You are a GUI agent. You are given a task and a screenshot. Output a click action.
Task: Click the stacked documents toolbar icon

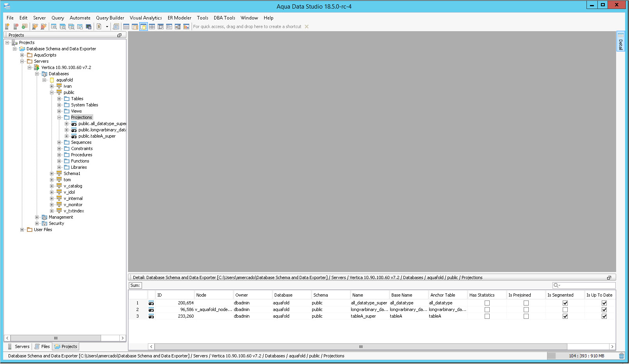tap(116, 27)
